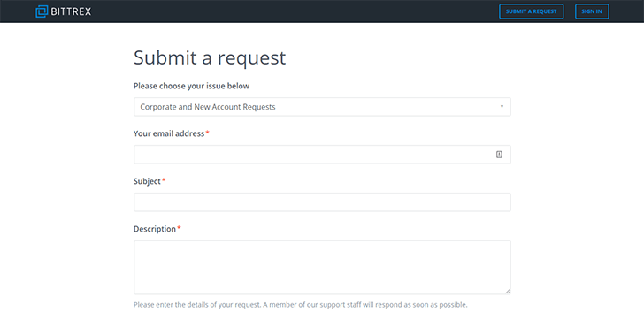Click the Bittrex logo icon
The height and width of the screenshot is (320, 644).
coord(42,11)
